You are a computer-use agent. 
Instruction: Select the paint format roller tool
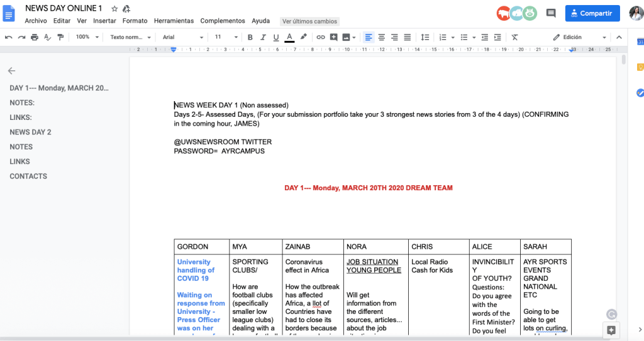point(60,37)
